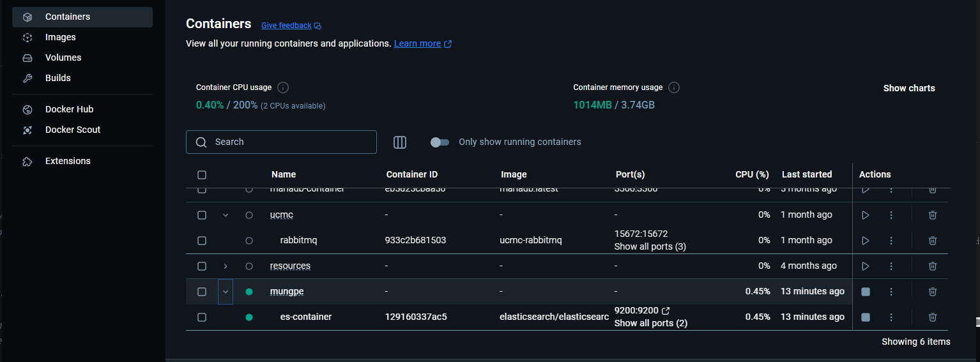Open the resources group name
This screenshot has height=362, width=980.
coord(290,266)
